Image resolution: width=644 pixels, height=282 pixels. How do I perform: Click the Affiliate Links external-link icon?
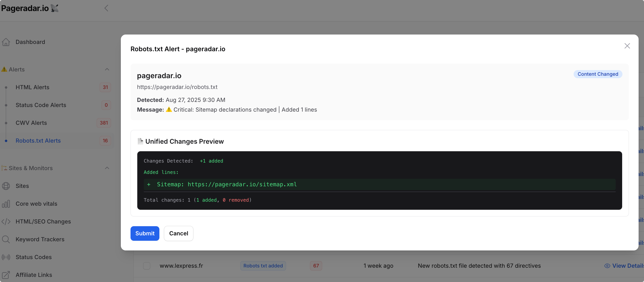[6, 275]
